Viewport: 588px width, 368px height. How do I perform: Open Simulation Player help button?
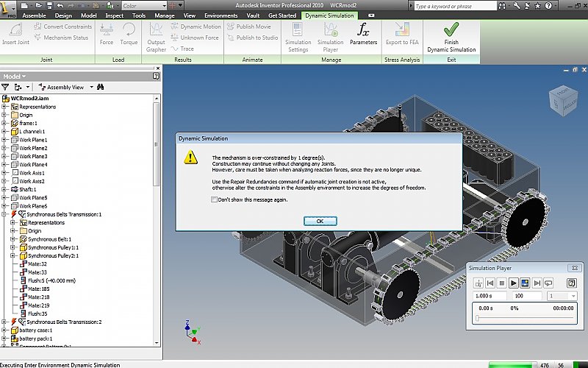[572, 283]
